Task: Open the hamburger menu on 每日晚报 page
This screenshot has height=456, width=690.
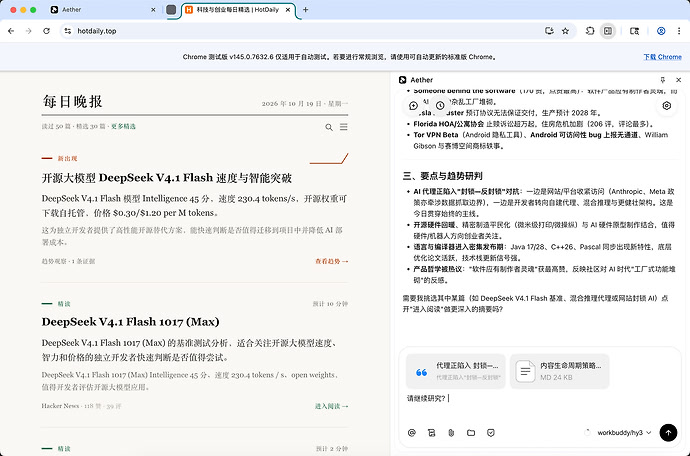Action: [344, 127]
